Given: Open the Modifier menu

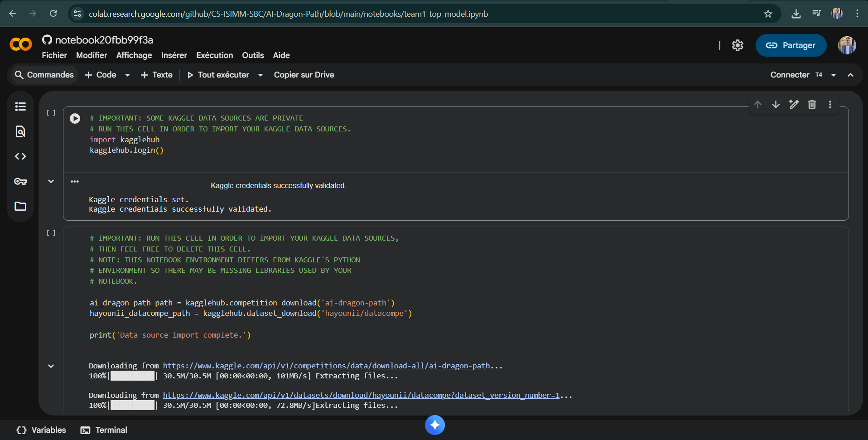Looking at the screenshot, I should click(92, 55).
